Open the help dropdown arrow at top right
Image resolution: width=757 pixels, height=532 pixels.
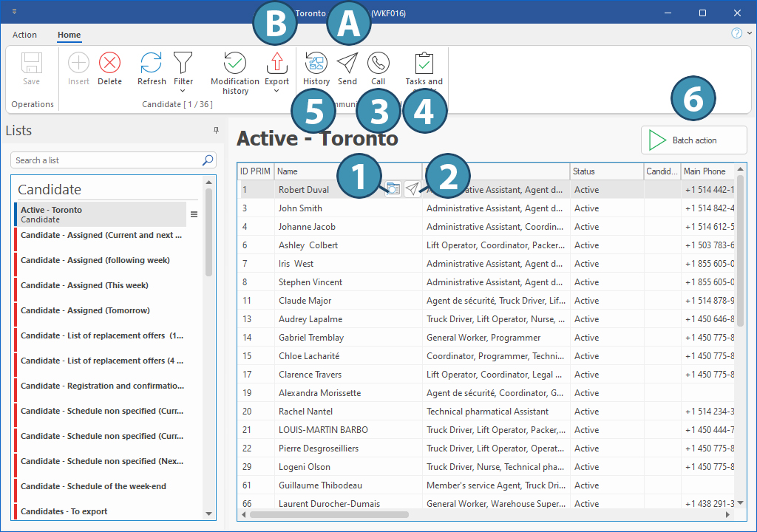point(750,33)
